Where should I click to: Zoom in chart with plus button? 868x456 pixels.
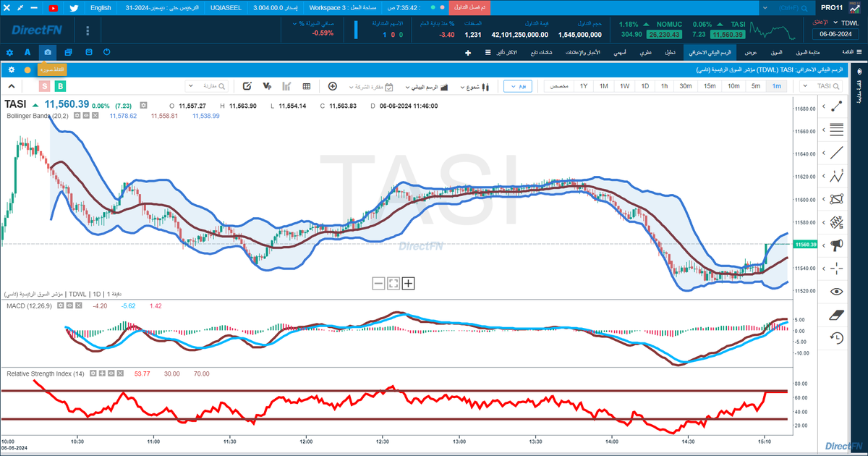(409, 283)
